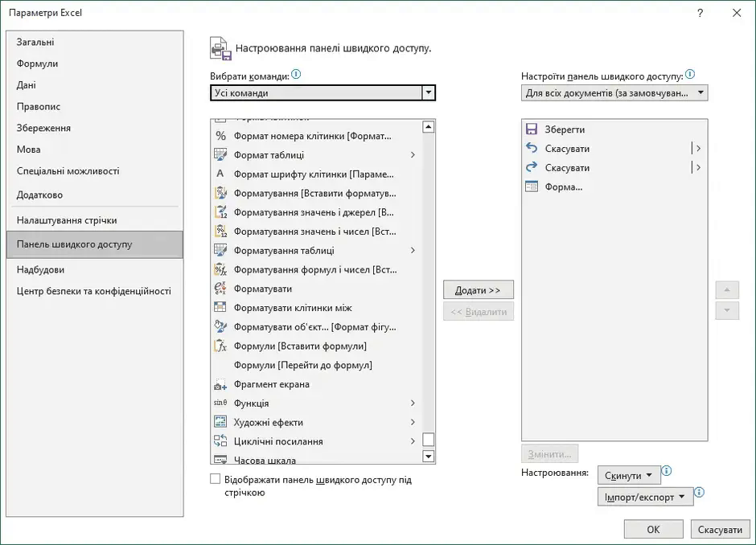Image resolution: width=756 pixels, height=545 pixels.
Task: Click the Форматування значень і джерел icon
Action: pyautogui.click(x=220, y=212)
